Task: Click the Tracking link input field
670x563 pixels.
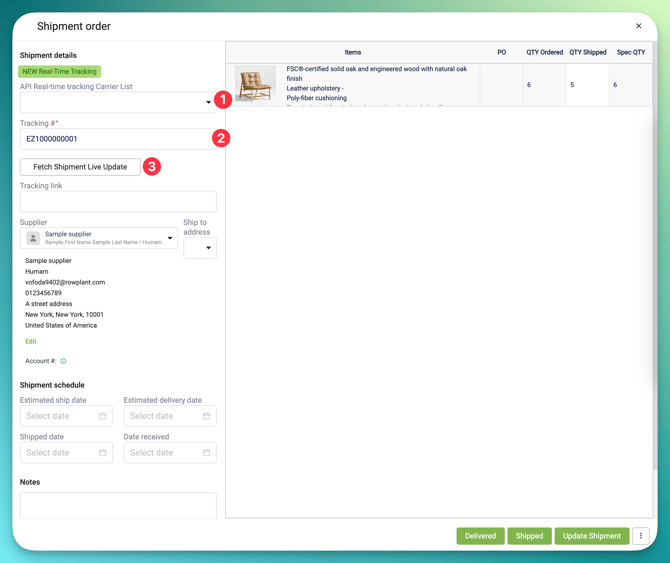Action: tap(118, 201)
